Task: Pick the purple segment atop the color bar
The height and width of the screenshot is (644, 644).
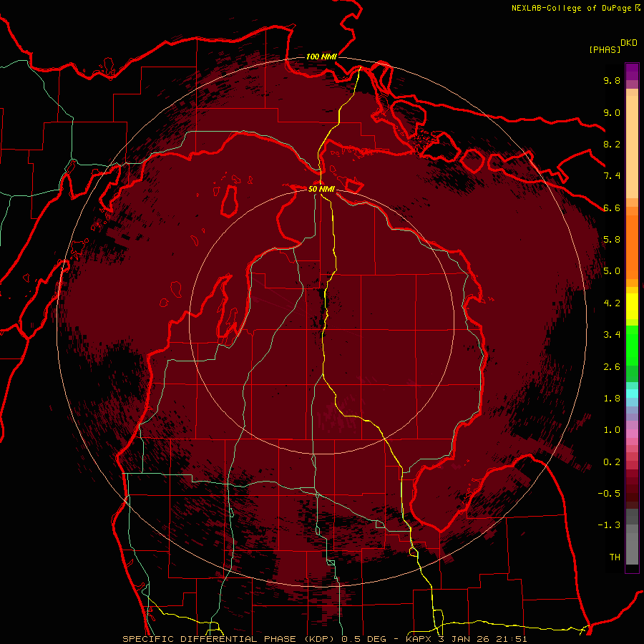Action: pos(632,72)
